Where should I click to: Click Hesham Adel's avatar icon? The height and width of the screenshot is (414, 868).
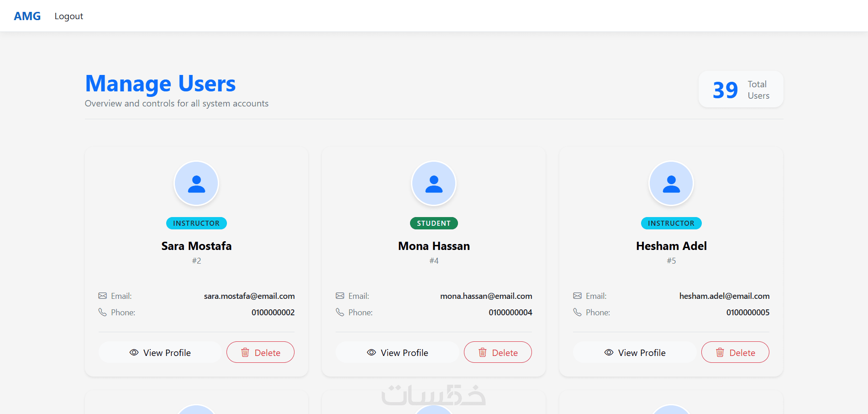click(x=671, y=183)
